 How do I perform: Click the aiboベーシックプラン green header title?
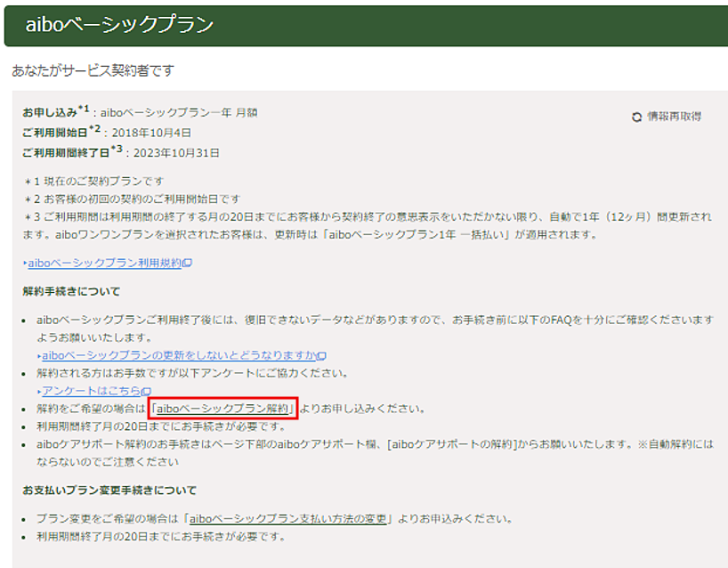coord(119,25)
